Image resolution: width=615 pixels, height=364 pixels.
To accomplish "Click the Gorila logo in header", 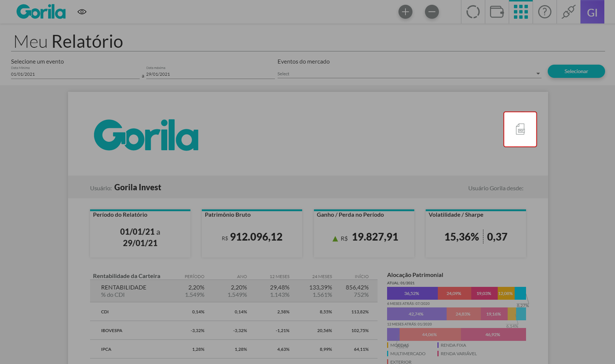I will [x=41, y=12].
